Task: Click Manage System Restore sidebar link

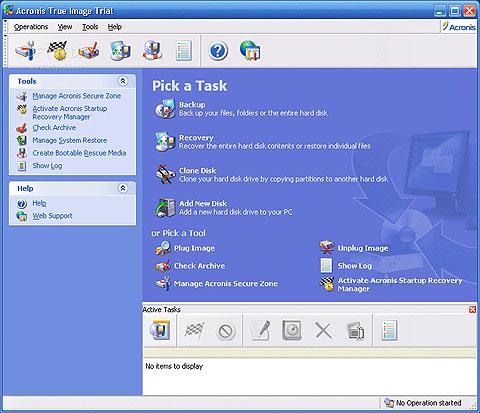Action: point(70,140)
